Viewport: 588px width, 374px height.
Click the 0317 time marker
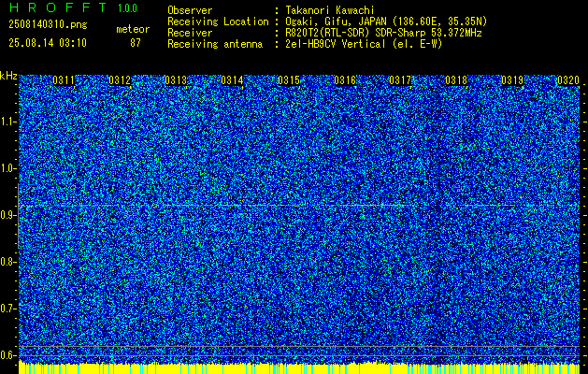pyautogui.click(x=400, y=80)
